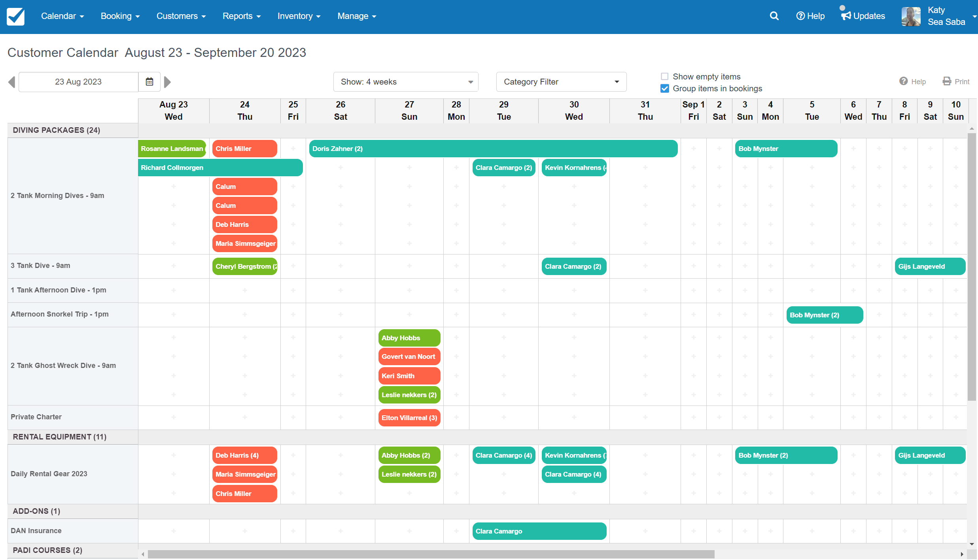978x560 pixels.
Task: Go to next period with right arrow
Action: (x=167, y=81)
